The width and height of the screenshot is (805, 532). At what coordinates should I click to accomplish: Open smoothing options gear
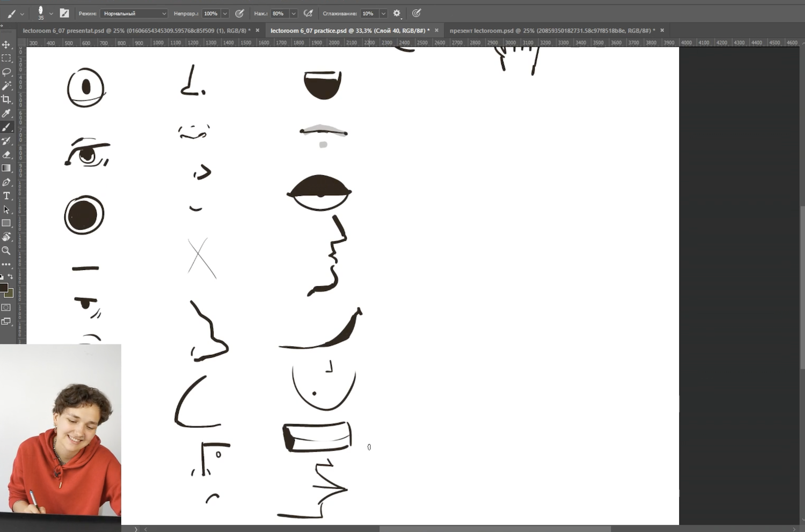coord(397,13)
